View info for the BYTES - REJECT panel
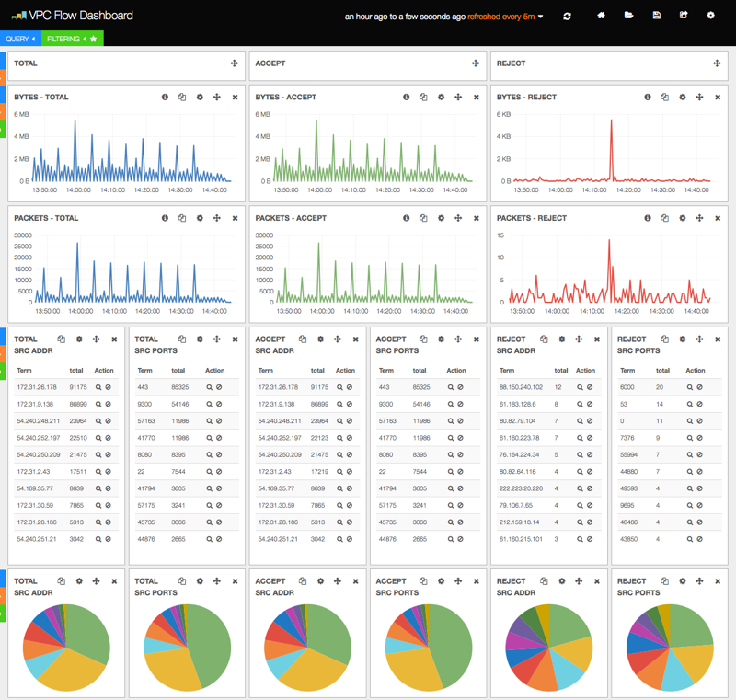Viewport: 736px width, 700px height. click(647, 96)
